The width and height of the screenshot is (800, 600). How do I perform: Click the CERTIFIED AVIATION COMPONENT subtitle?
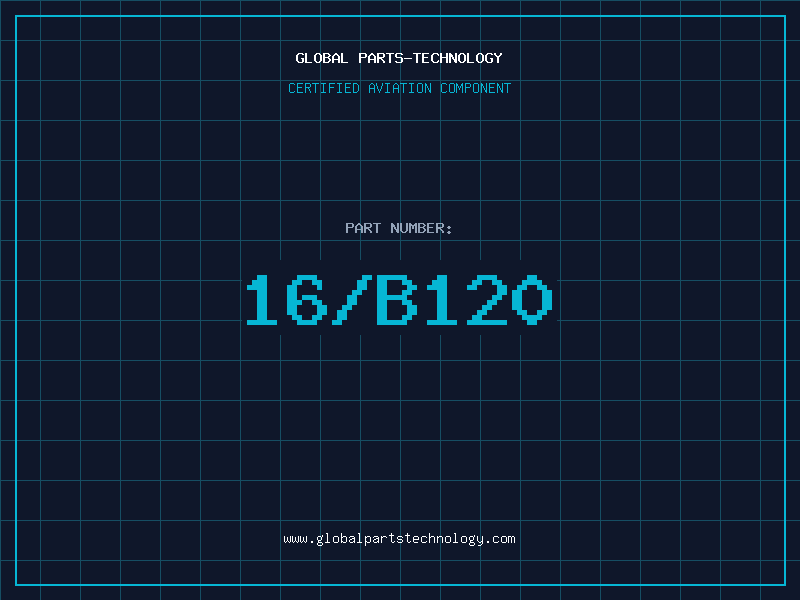399,88
